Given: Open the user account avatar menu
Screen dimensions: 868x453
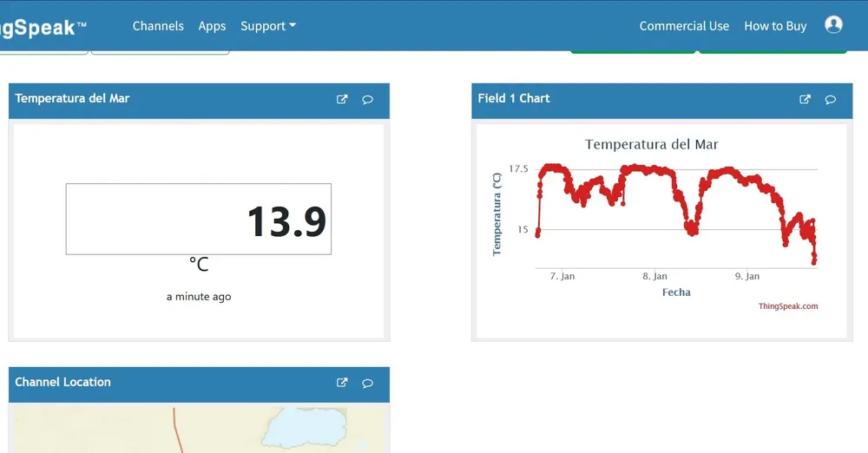Looking at the screenshot, I should pyautogui.click(x=833, y=25).
